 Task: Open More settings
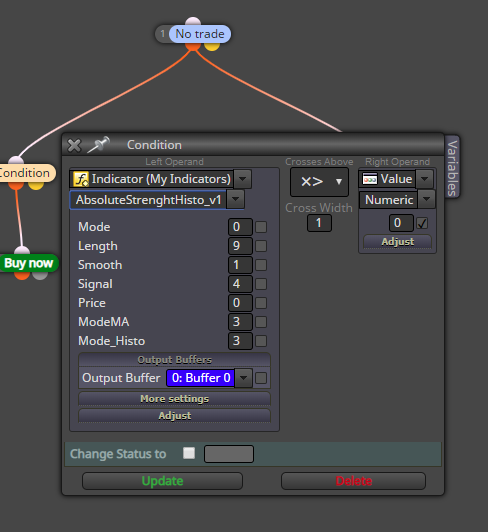click(x=174, y=399)
